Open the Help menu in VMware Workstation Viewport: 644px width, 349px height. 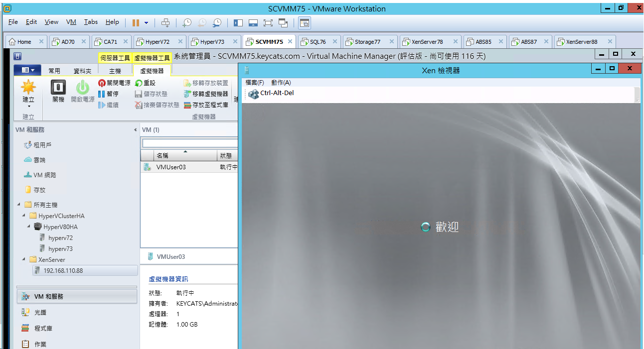tap(112, 22)
